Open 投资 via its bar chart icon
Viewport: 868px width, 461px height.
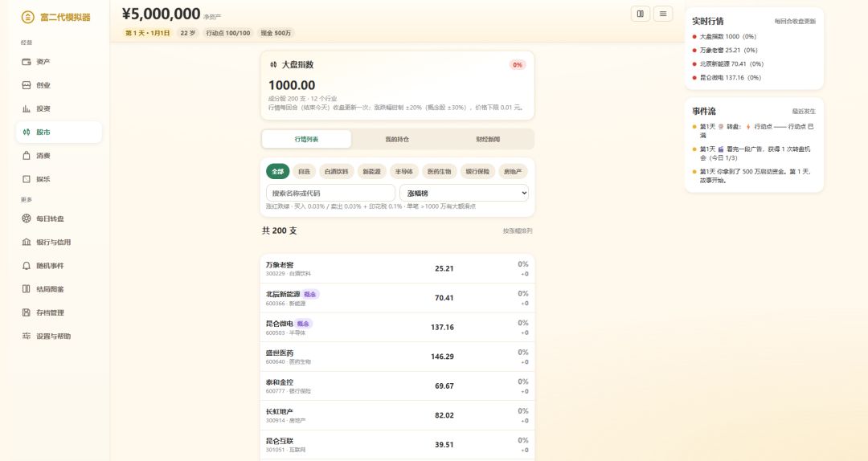26,108
